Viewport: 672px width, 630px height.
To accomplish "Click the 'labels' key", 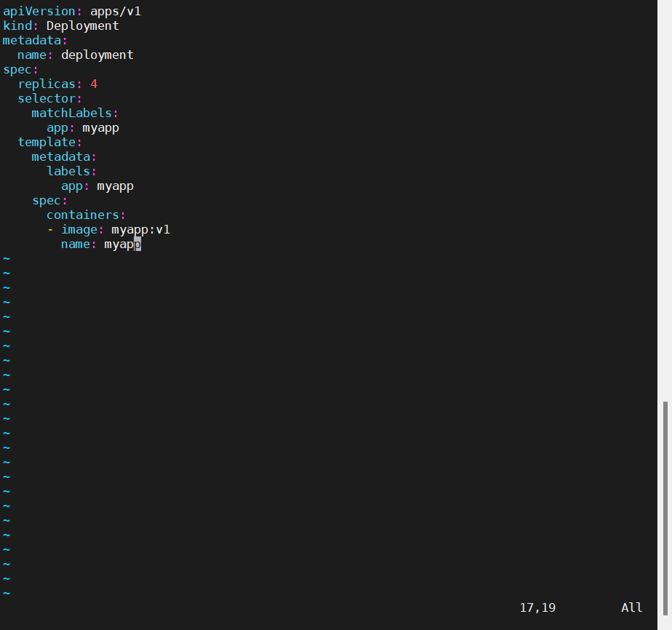I will [x=68, y=172].
